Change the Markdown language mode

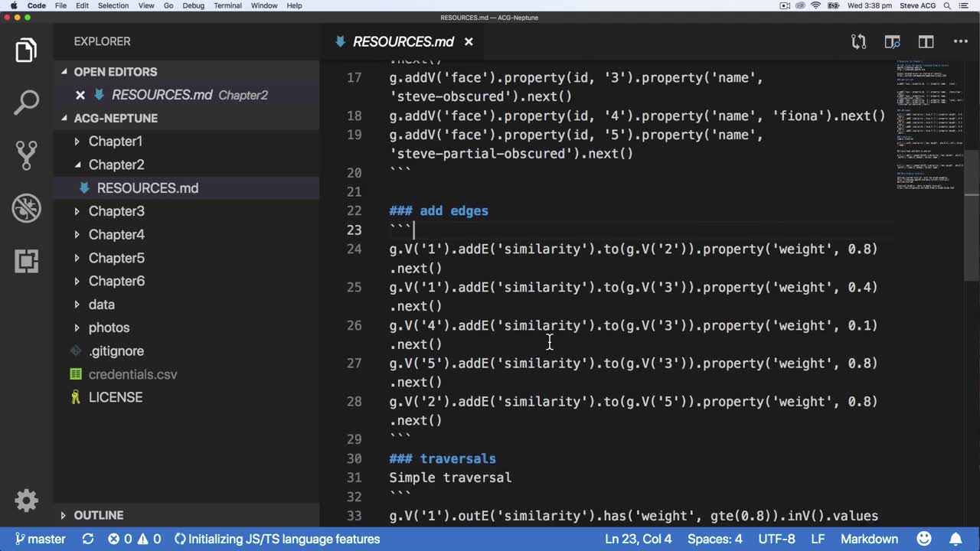868,539
